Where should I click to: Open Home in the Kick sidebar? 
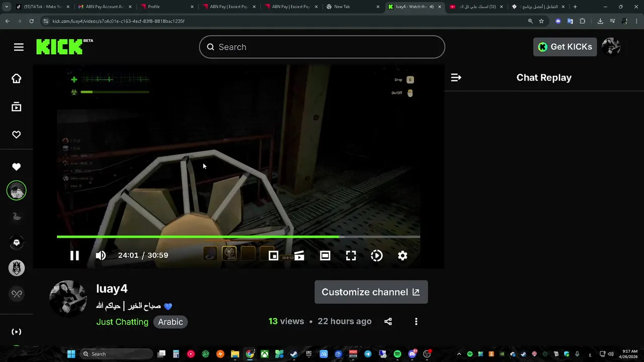pyautogui.click(x=17, y=78)
